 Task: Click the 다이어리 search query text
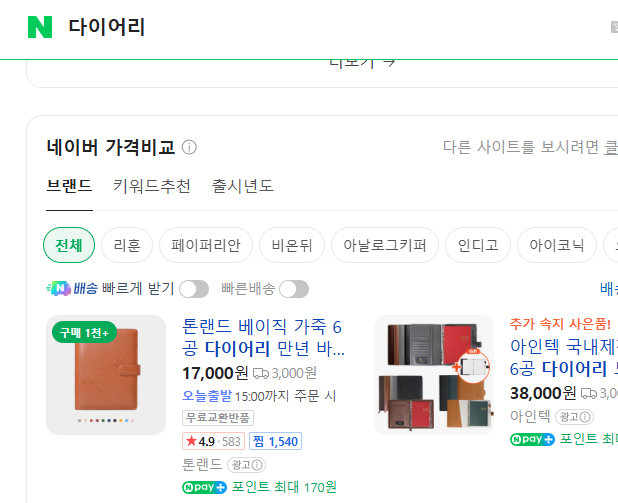106,27
